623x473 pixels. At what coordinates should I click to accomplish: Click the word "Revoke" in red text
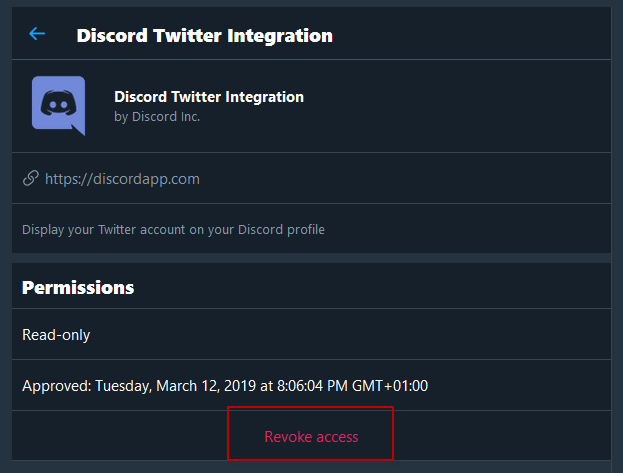point(288,437)
